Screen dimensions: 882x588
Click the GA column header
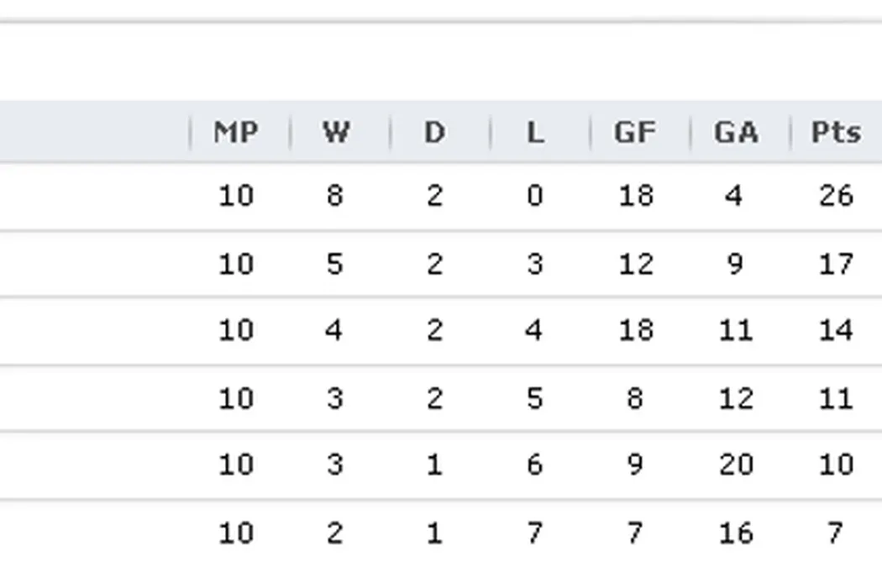click(x=735, y=133)
